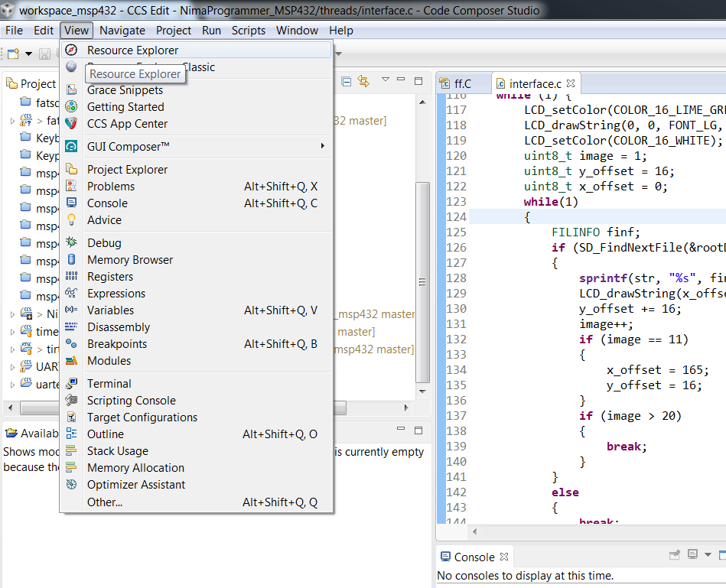Open the Scripts menu
This screenshot has height=588, width=726.
pos(249,31)
